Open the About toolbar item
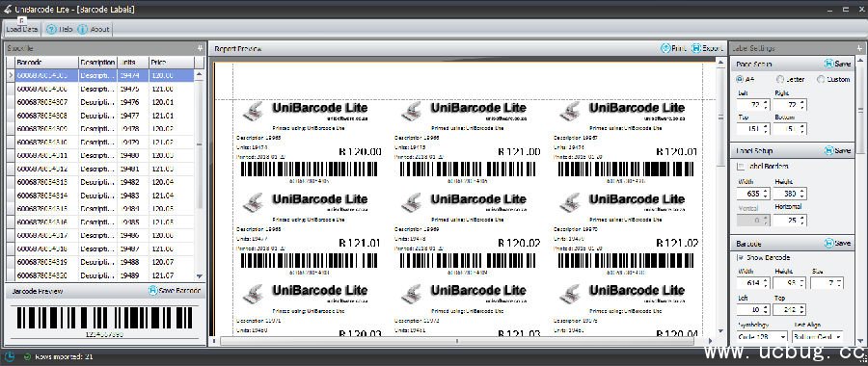This screenshot has width=868, height=366. click(x=94, y=29)
